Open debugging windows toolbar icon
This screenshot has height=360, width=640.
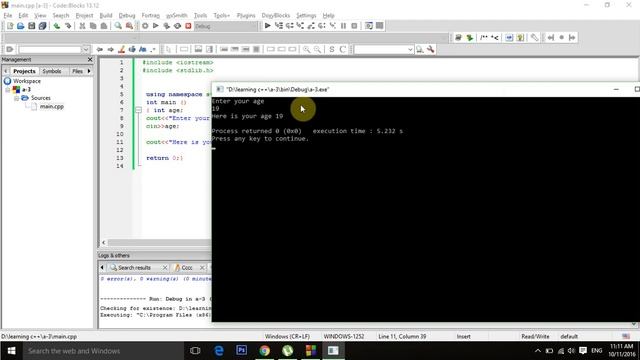pyautogui.click(x=369, y=26)
